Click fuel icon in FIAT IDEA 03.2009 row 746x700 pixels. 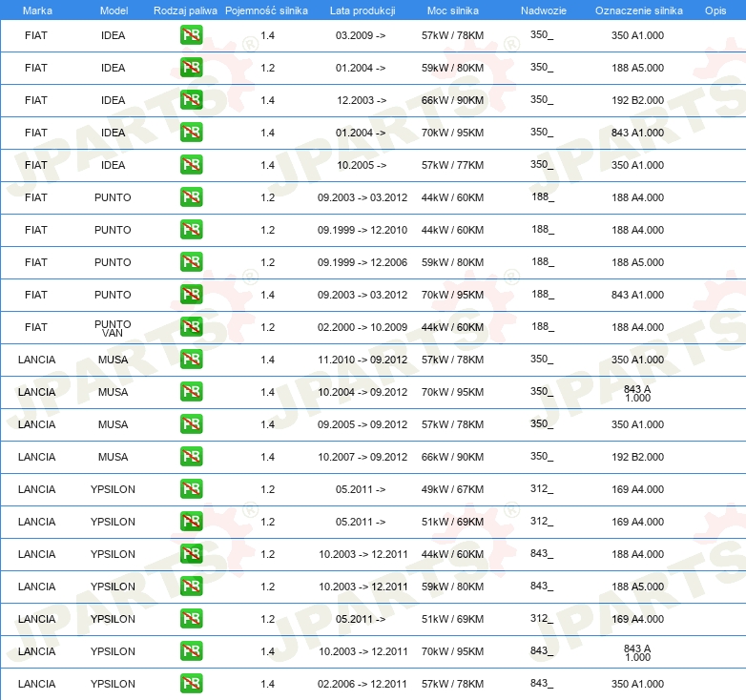tap(191, 35)
